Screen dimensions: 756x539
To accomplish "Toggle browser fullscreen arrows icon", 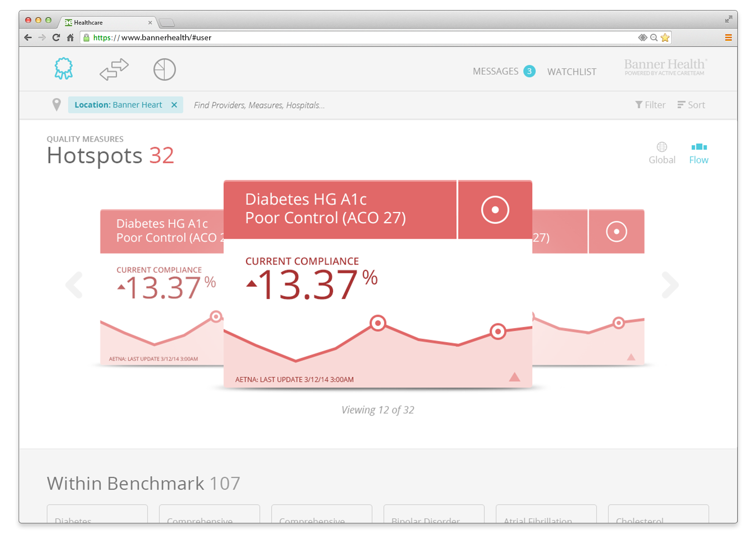I will [728, 19].
